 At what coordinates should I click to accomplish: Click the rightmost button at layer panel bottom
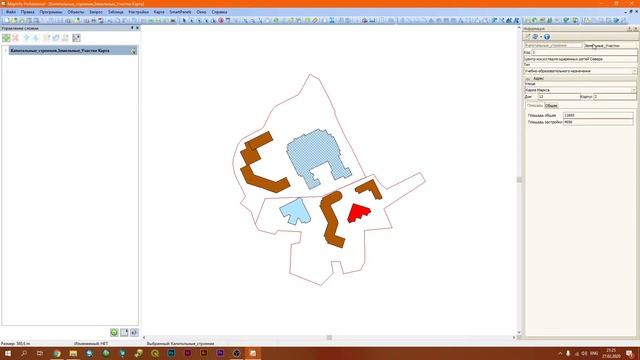[x=134, y=332]
